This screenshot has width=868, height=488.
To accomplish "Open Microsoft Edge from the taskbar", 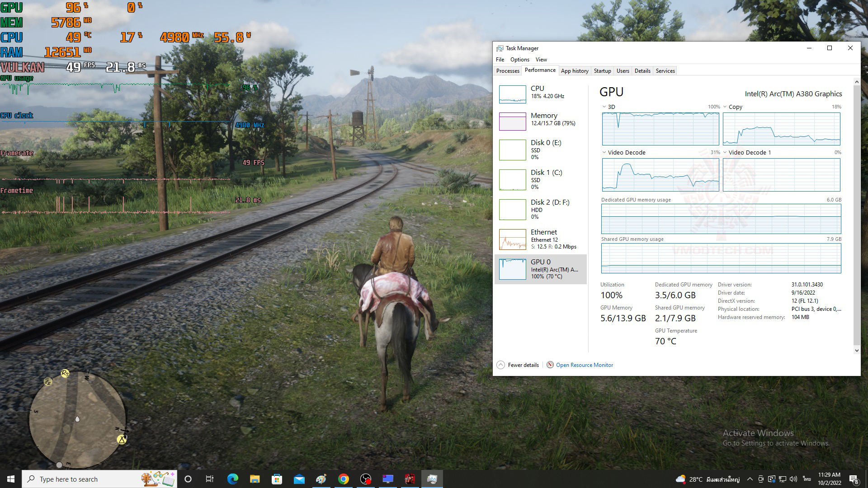I will 232,479.
